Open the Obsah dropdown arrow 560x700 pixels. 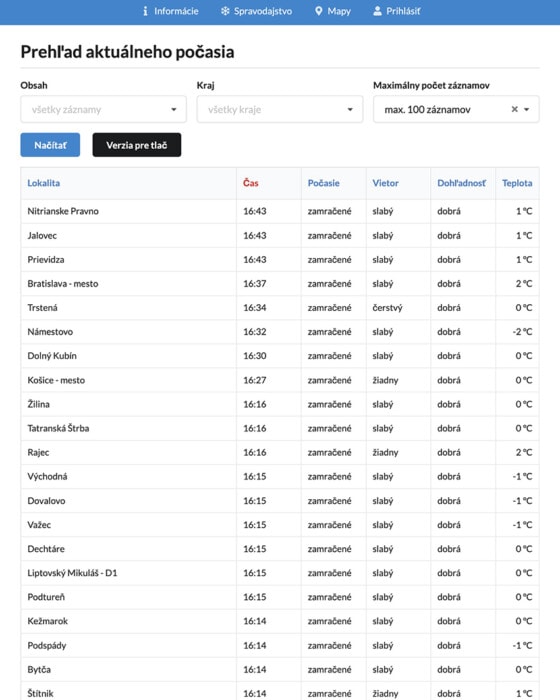pyautogui.click(x=174, y=109)
